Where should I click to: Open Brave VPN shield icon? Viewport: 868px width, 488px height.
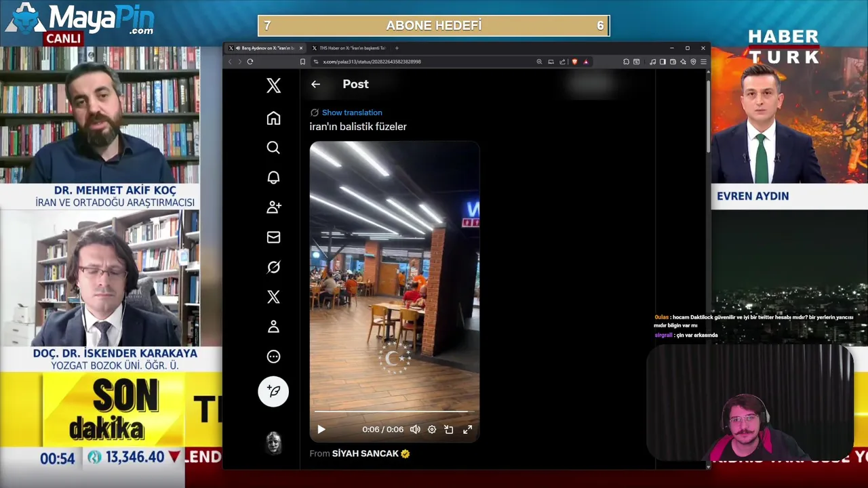click(x=693, y=62)
